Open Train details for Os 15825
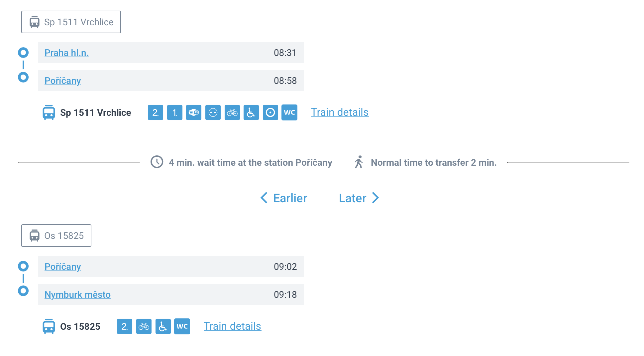This screenshot has width=644, height=356. 232,326
